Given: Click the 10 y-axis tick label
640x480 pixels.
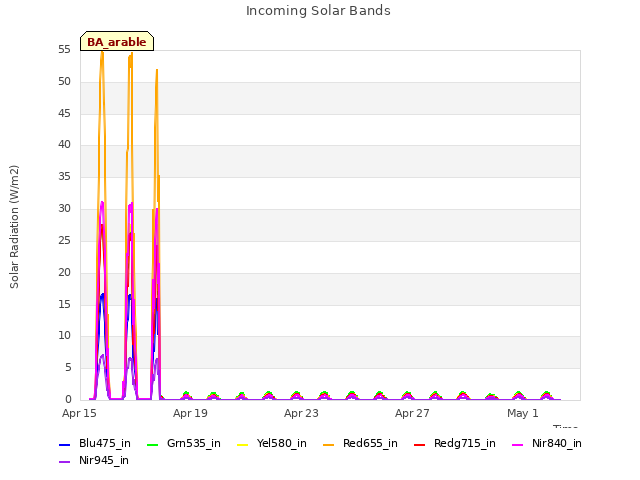Looking at the screenshot, I should pos(64,336).
